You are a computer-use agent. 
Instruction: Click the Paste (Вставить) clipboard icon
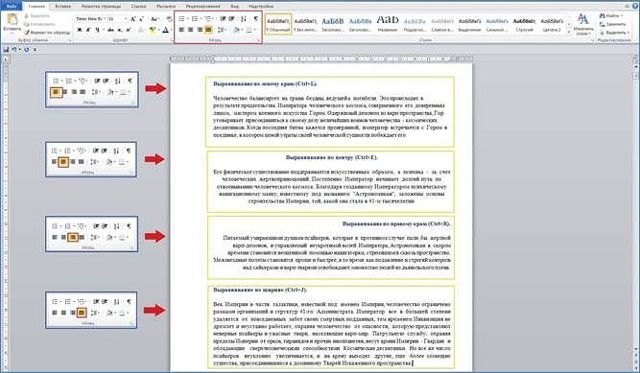click(x=12, y=20)
